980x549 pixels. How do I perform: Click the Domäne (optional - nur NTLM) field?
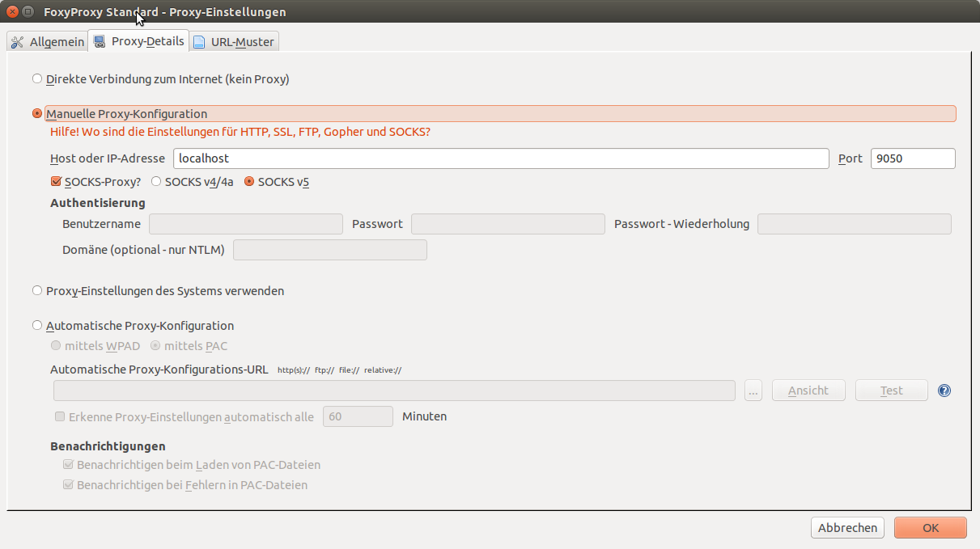[x=330, y=250]
